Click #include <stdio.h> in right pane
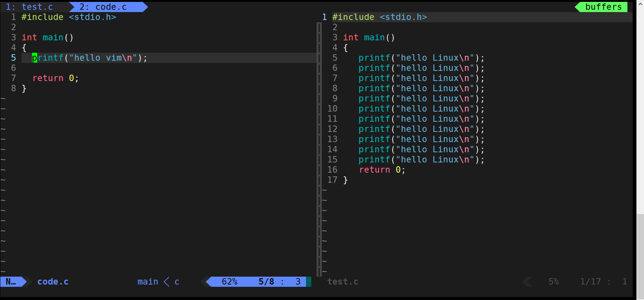Image resolution: width=644 pixels, height=300 pixels. tap(380, 17)
